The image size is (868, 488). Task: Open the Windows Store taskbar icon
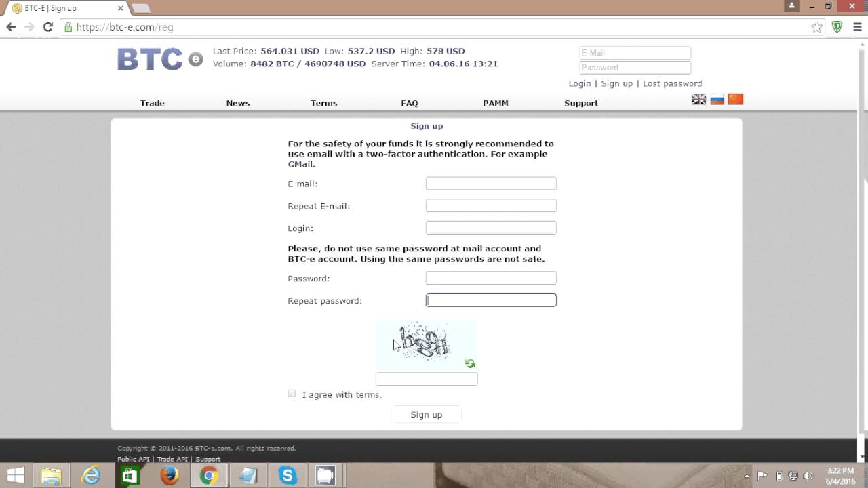click(x=130, y=476)
